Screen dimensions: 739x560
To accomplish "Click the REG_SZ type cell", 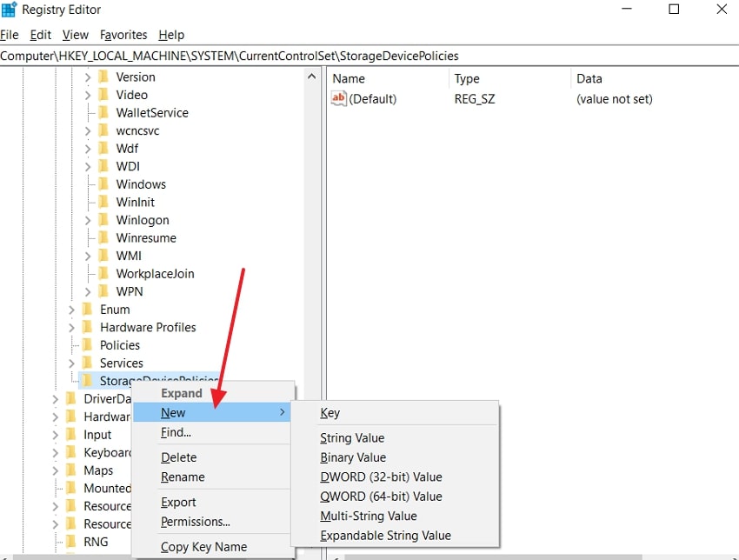I will coord(475,99).
